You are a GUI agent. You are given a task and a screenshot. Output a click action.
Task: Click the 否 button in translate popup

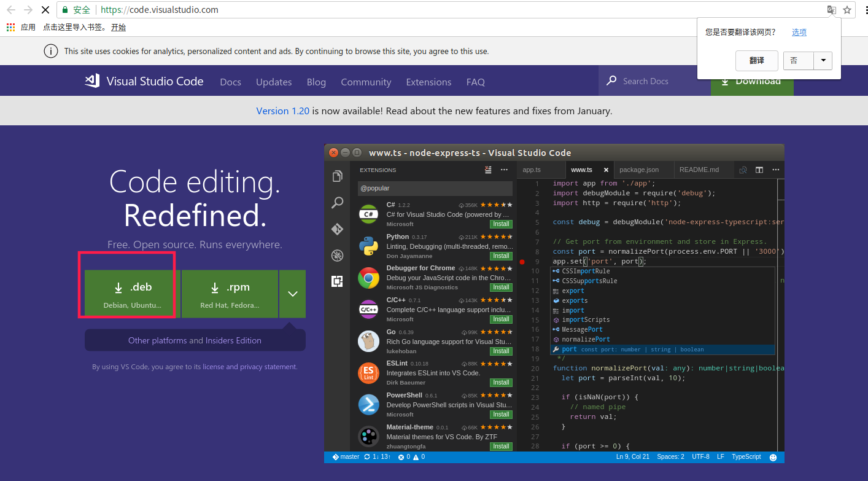pyautogui.click(x=798, y=60)
